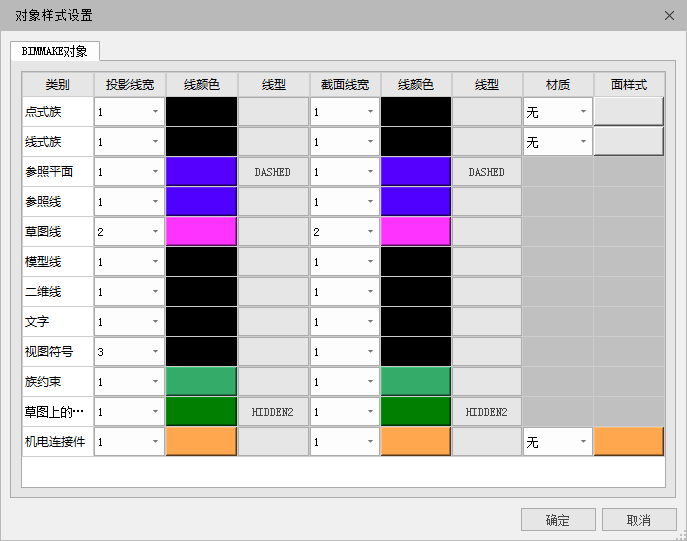Click the 类别 column header
Image resolution: width=687 pixels, height=541 pixels.
(x=57, y=85)
